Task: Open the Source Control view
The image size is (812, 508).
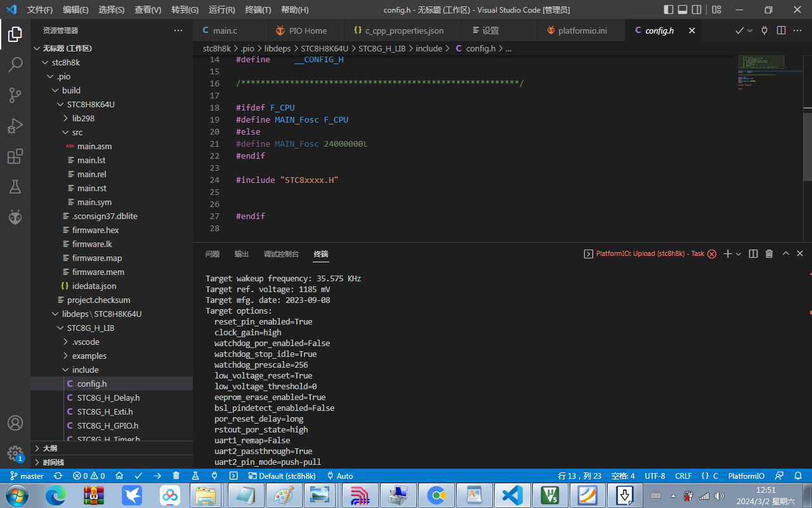Action: pyautogui.click(x=15, y=95)
